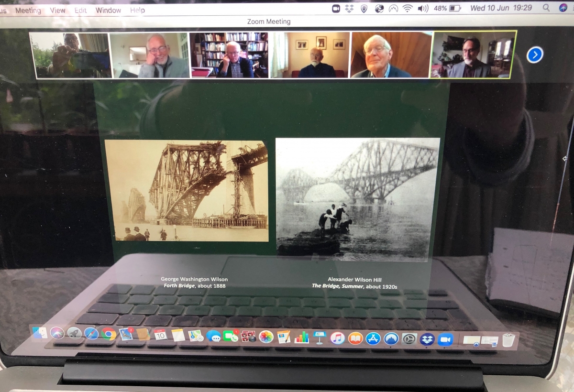Launch Google Chrome from the dock

pos(109,334)
